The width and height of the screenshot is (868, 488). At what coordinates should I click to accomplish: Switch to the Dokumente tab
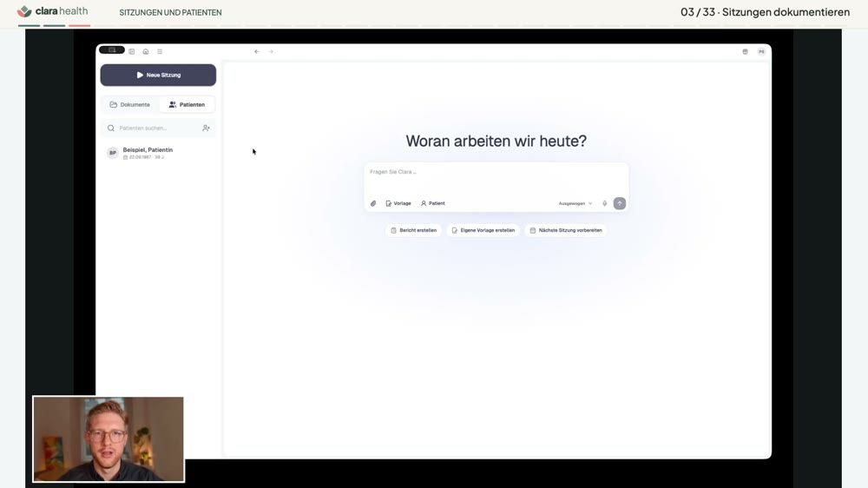(130, 105)
